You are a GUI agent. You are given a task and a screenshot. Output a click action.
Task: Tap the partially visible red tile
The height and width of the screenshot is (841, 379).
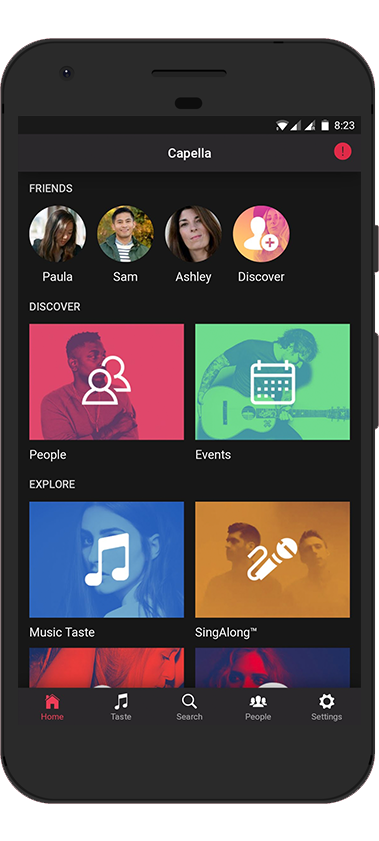tap(107, 668)
